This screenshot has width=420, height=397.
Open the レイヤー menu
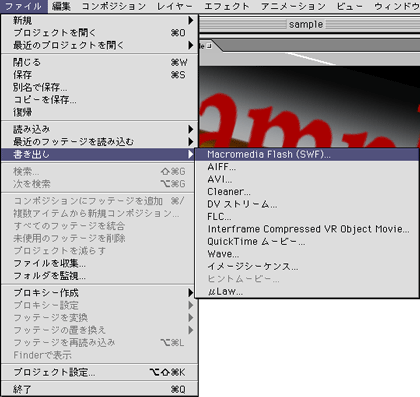point(175,6)
